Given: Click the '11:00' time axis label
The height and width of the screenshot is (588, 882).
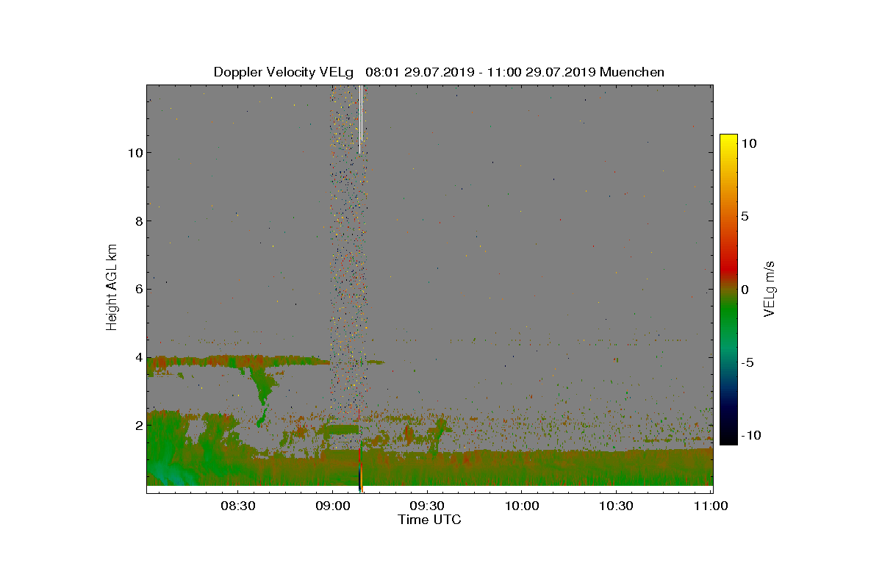Looking at the screenshot, I should click(x=711, y=506).
